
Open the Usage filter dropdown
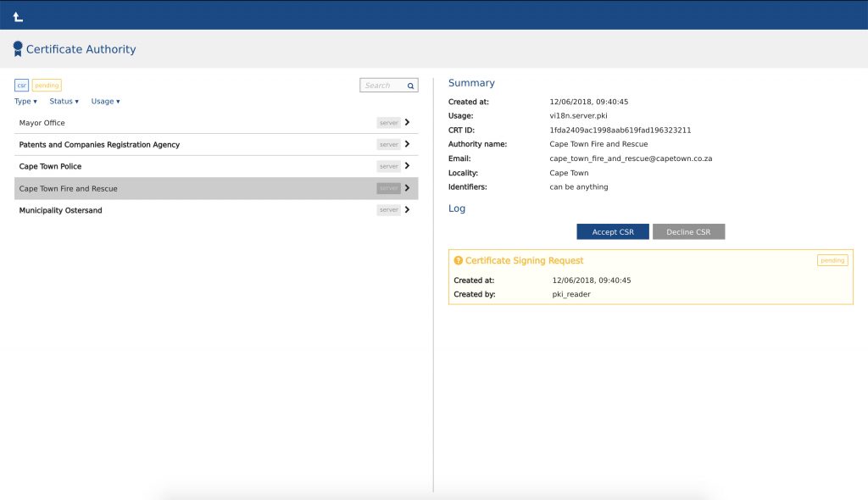pyautogui.click(x=106, y=102)
